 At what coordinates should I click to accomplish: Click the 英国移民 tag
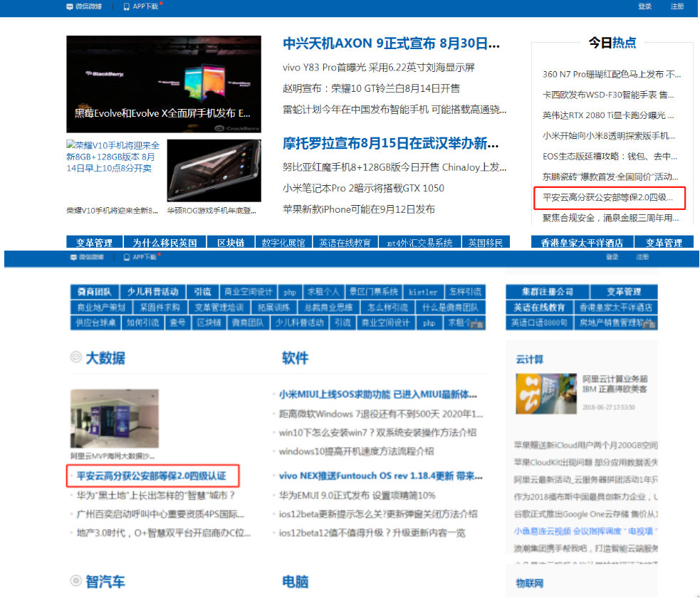pos(486,242)
